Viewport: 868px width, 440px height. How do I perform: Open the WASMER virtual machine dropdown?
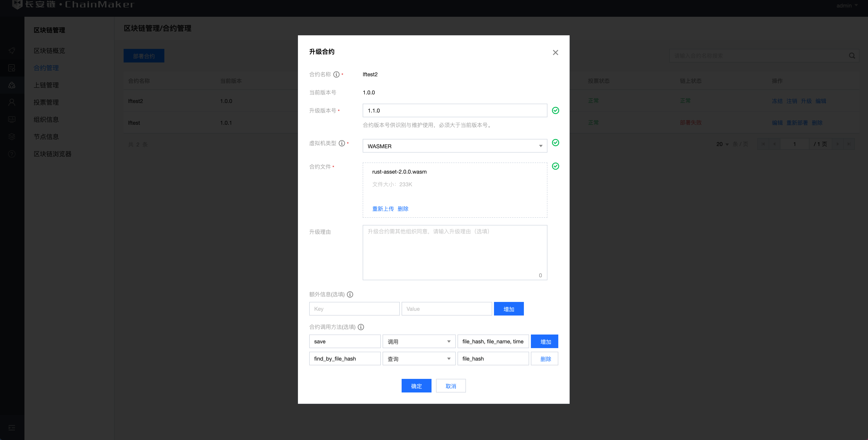coord(455,146)
